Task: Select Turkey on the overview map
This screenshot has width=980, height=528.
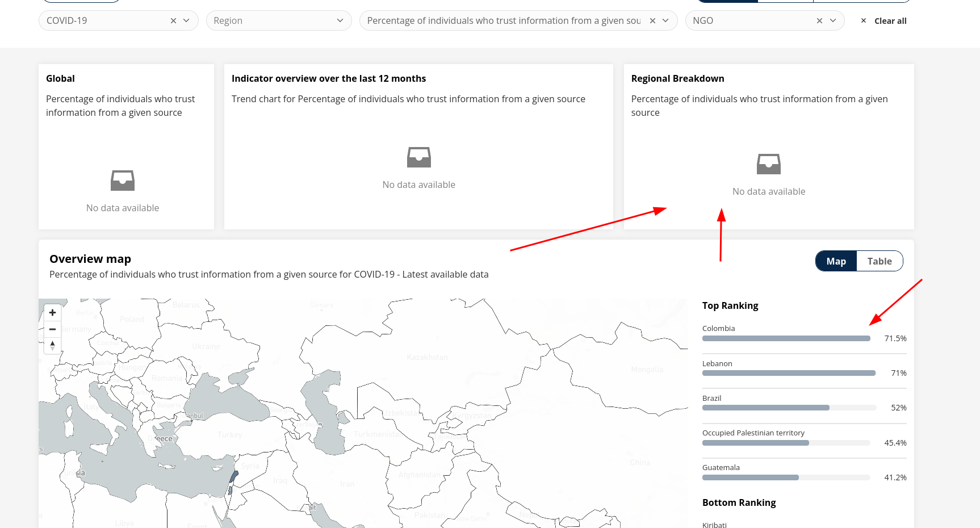Action: point(229,435)
